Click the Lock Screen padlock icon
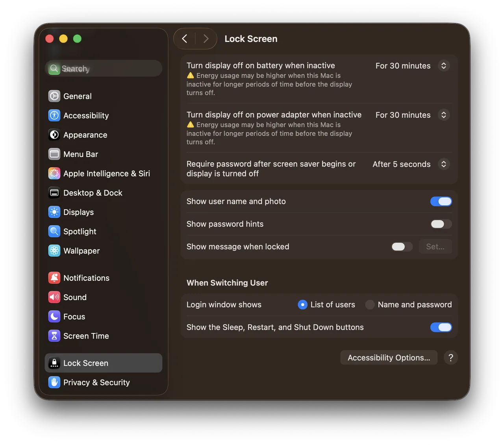504x445 pixels. [x=54, y=363]
